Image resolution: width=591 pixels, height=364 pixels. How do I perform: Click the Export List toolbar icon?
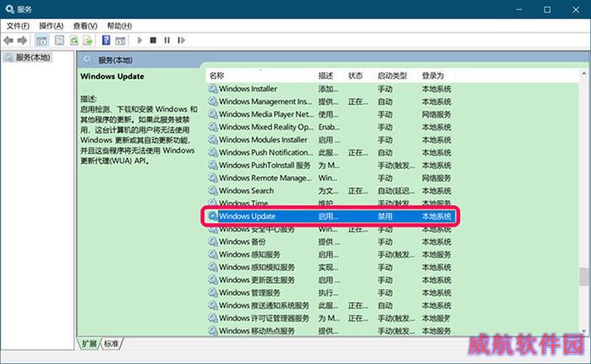88,41
